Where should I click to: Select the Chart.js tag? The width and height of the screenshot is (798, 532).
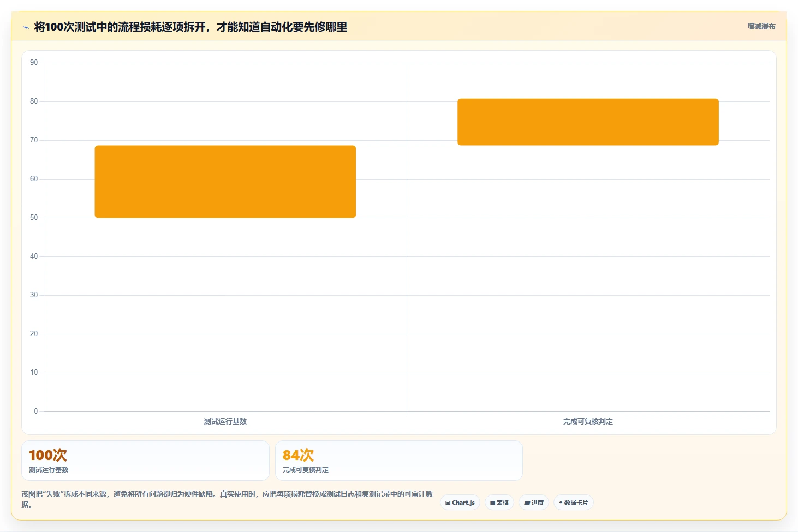[460, 503]
